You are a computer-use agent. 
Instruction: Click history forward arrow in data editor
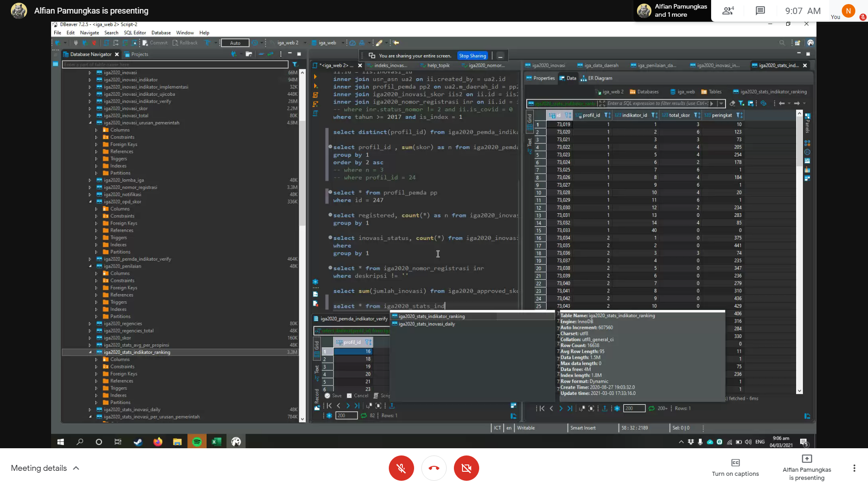coord(797,103)
